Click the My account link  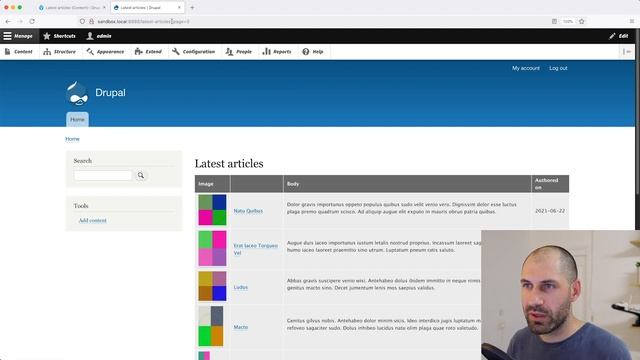[x=526, y=68]
